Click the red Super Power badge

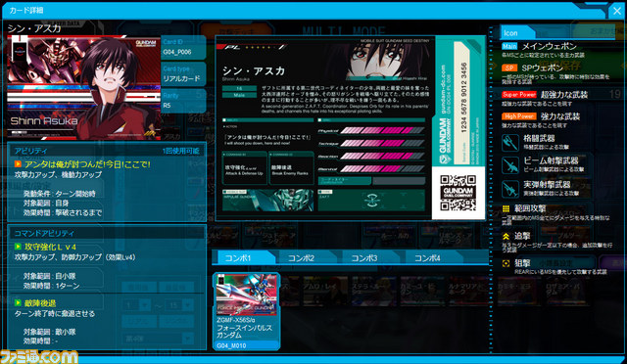[x=519, y=95]
